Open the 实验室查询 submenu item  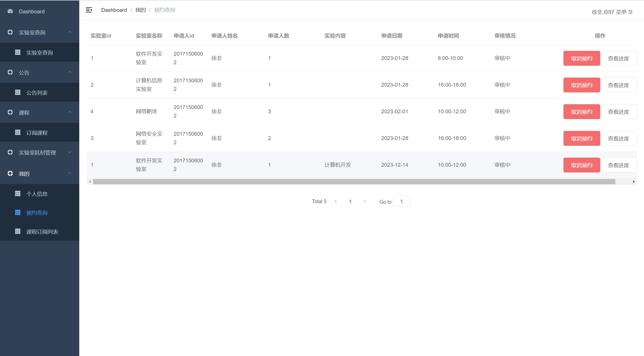(x=40, y=53)
